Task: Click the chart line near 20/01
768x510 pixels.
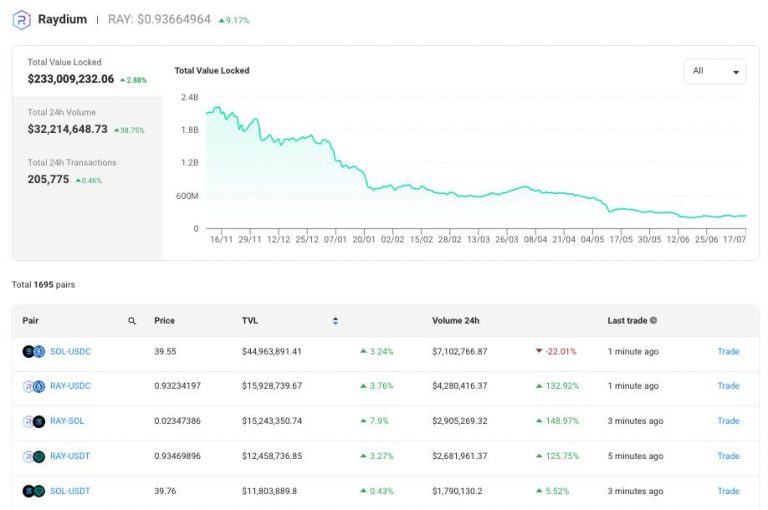Action: pos(366,181)
